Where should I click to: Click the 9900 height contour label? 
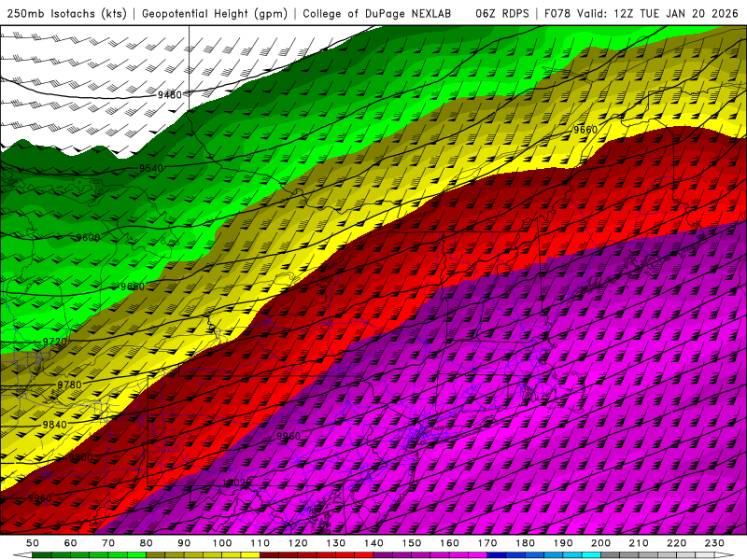point(80,457)
